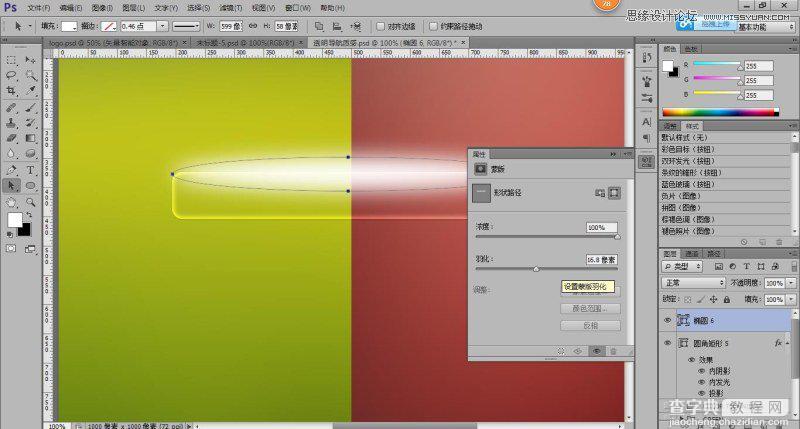Apply the 蓝色玻璃（按钮）style
The width and height of the screenshot is (800, 429).
coord(726,184)
